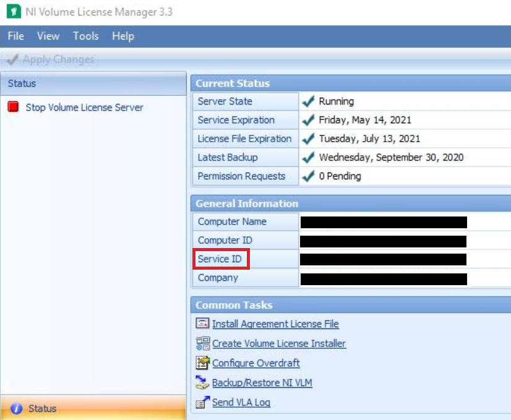Click the Install Agreement License File icon
The width and height of the screenshot is (511, 420).
click(202, 324)
